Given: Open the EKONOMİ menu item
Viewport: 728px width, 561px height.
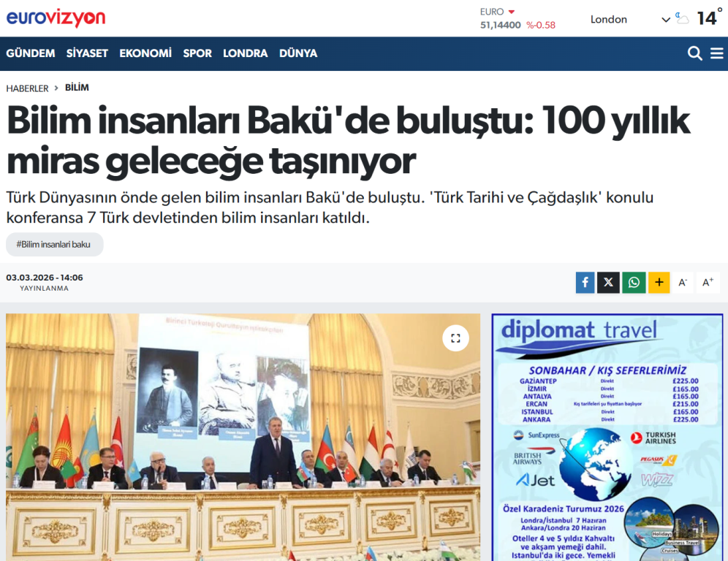Looking at the screenshot, I should click(x=145, y=53).
